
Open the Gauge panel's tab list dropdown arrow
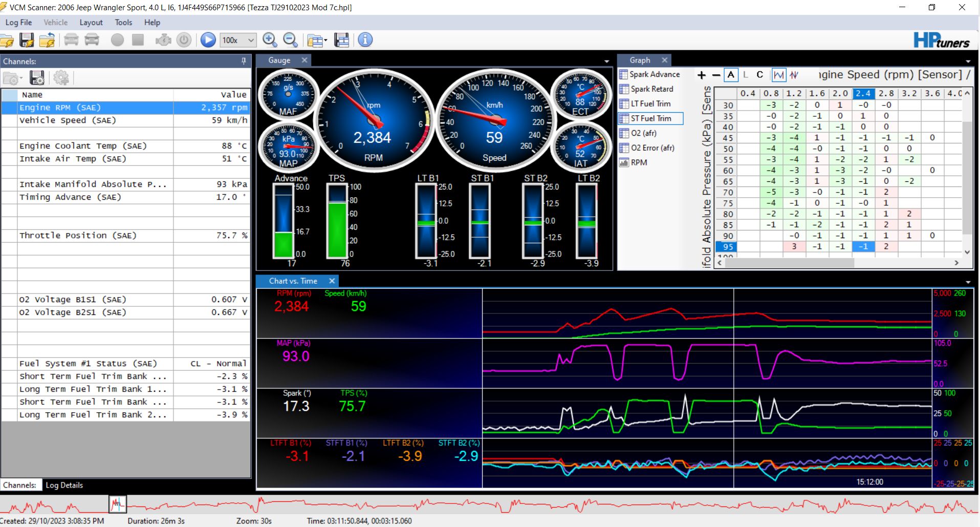coord(606,61)
